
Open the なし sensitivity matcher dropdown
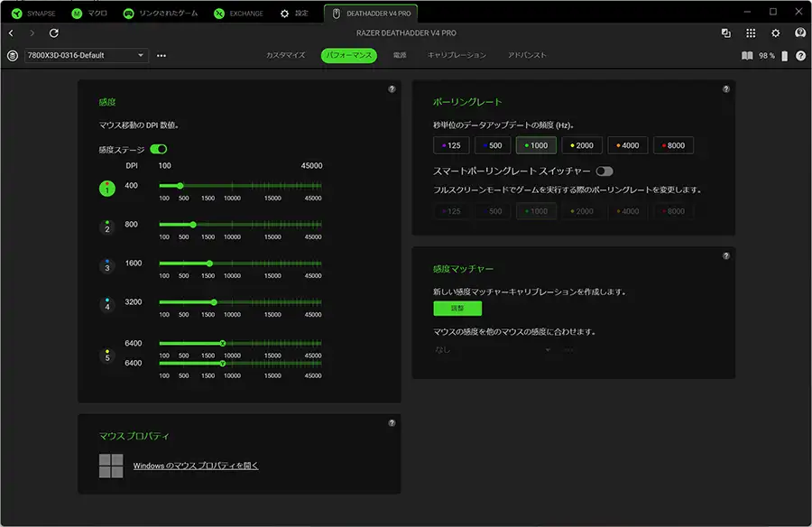493,350
